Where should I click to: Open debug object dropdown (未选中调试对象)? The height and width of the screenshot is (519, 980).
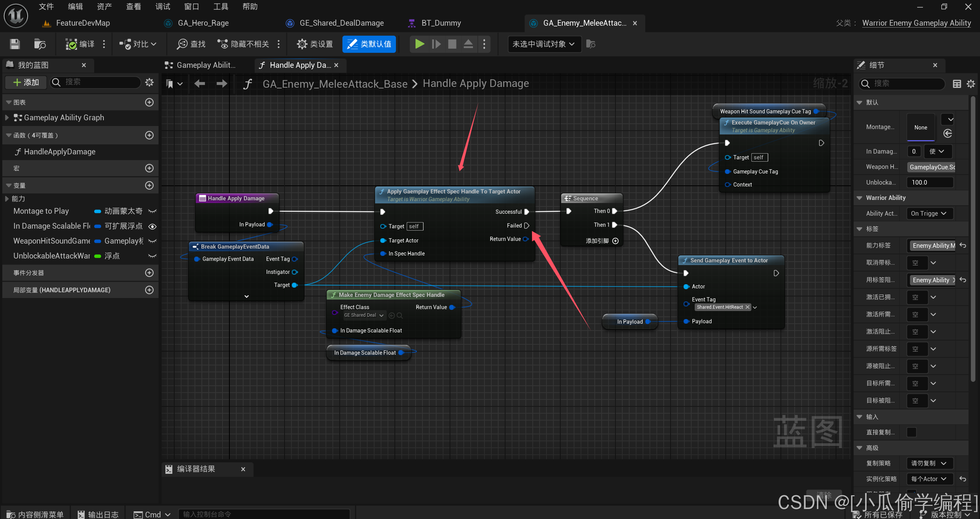pos(544,44)
